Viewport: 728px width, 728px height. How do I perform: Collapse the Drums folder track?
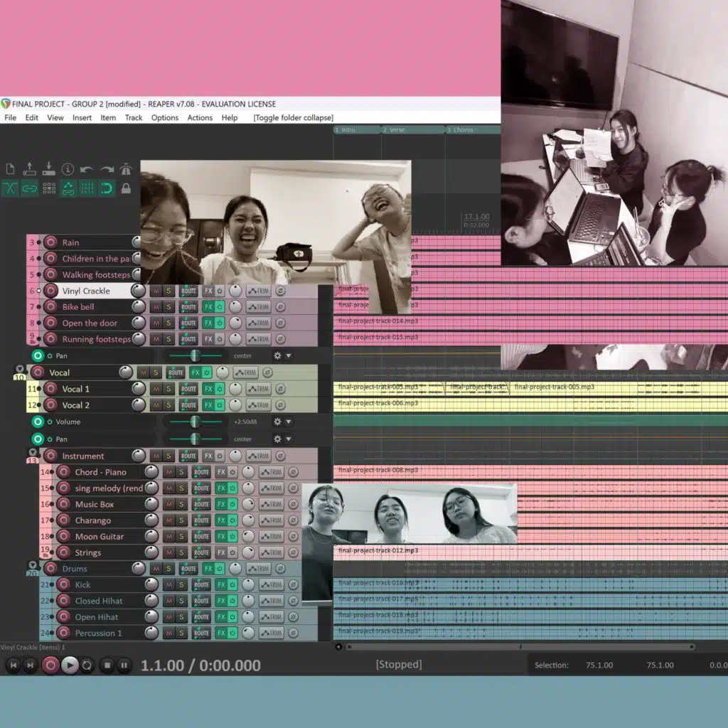point(32,565)
